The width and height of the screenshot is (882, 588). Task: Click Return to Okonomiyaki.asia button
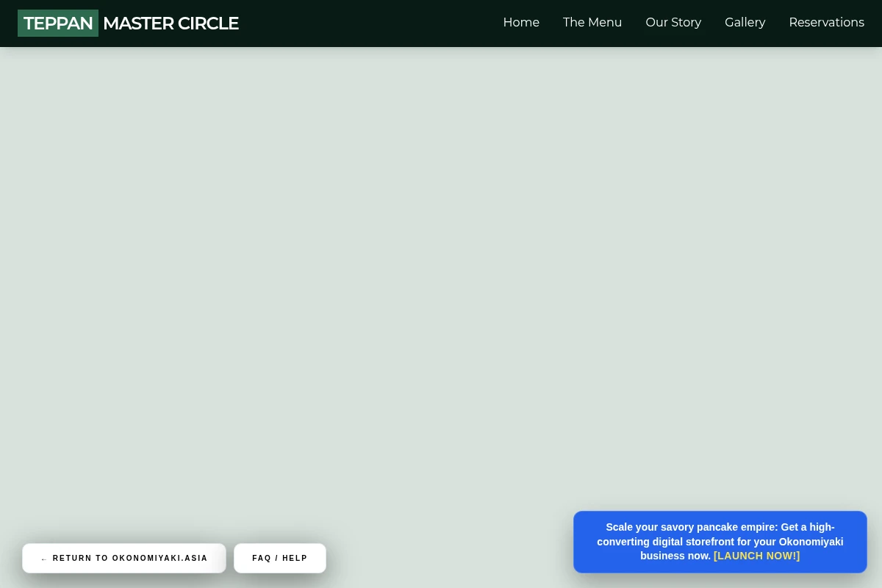click(x=124, y=558)
